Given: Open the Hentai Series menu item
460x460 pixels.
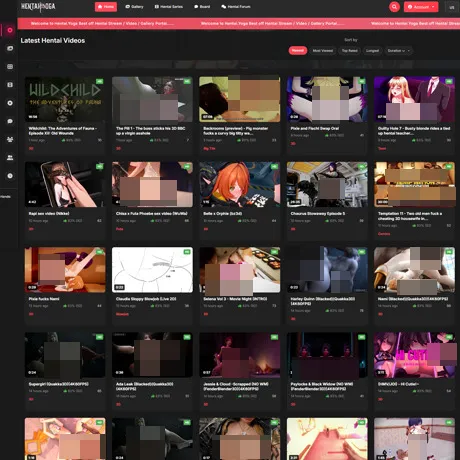Looking at the screenshot, I should tap(169, 7).
